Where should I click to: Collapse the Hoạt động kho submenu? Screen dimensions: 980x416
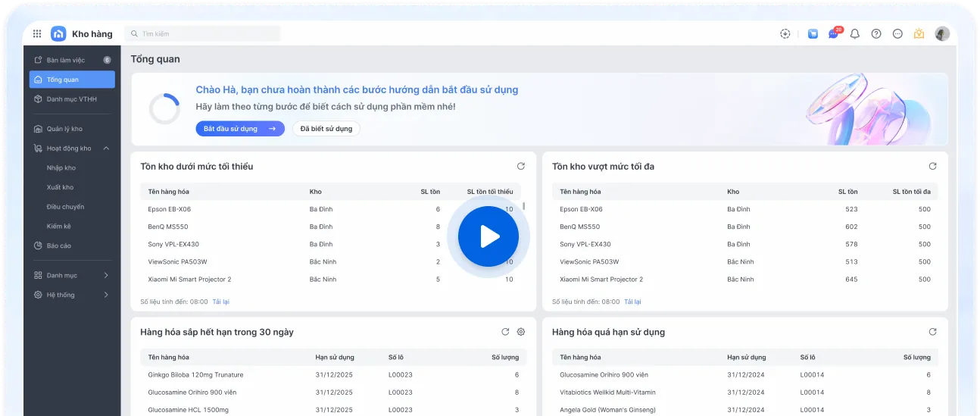[106, 149]
